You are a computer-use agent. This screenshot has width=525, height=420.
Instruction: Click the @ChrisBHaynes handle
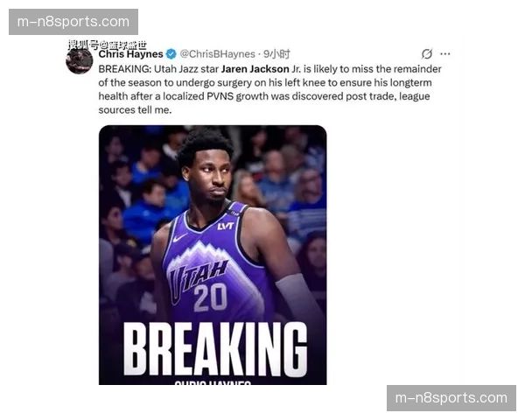point(217,54)
